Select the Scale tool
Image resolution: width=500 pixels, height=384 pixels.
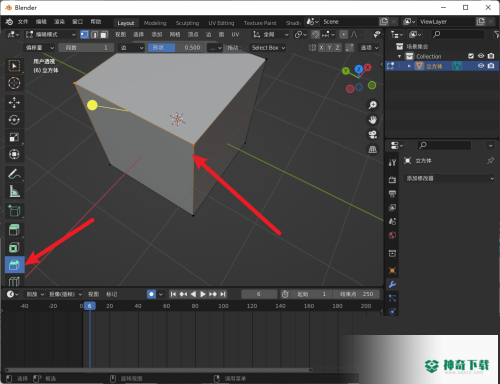14,137
